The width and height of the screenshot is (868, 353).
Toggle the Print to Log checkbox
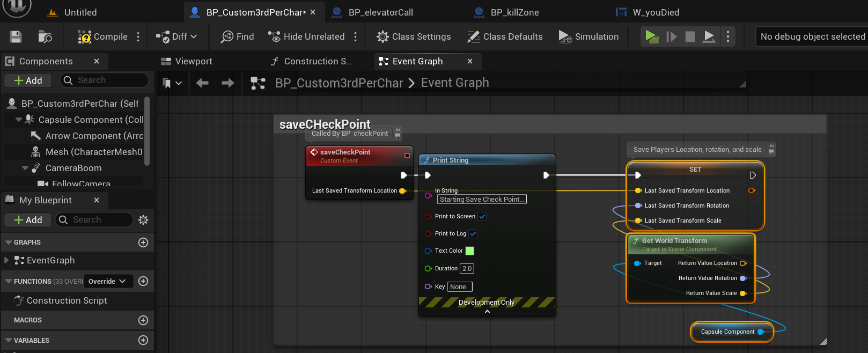tap(473, 234)
